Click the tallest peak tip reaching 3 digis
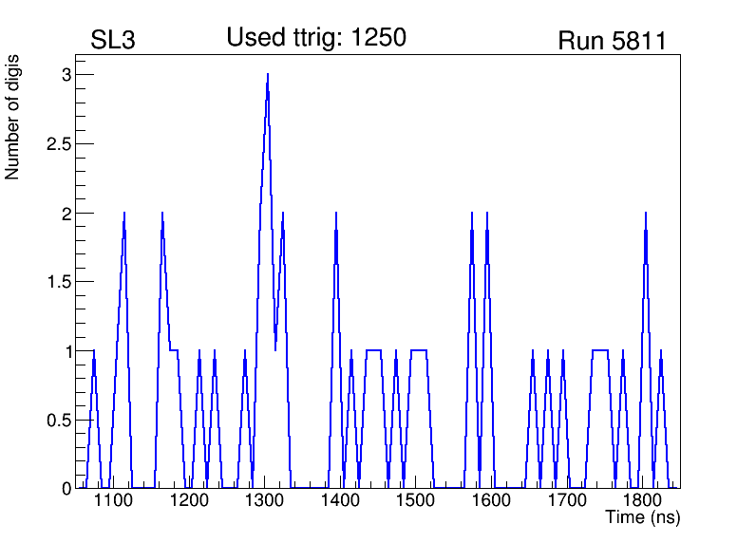 point(268,75)
